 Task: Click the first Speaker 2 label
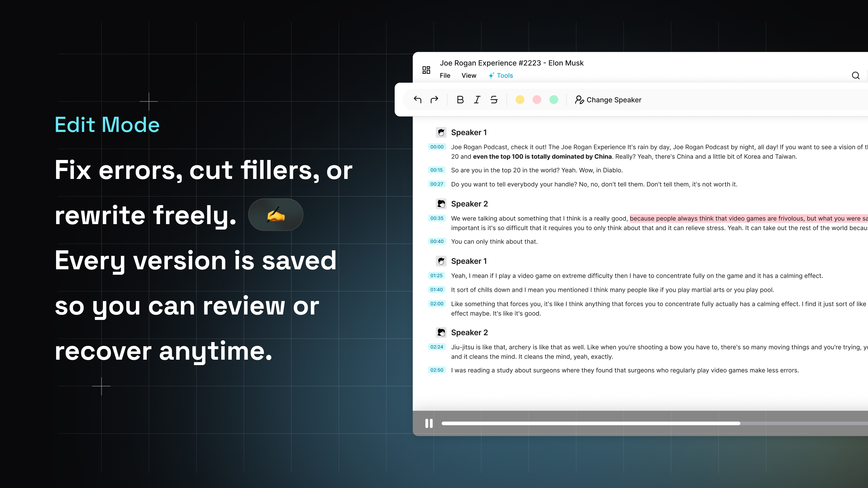(469, 204)
